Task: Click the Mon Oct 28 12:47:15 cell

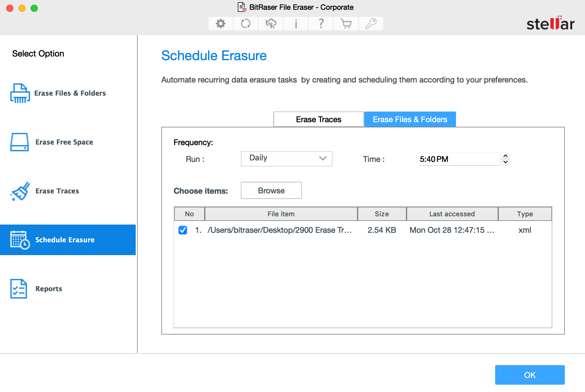Action: 452,230
